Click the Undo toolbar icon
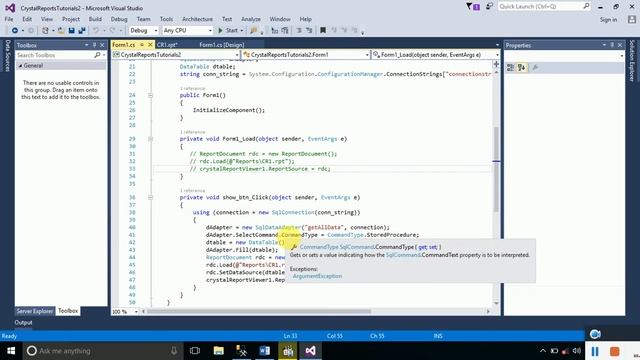 96,31
